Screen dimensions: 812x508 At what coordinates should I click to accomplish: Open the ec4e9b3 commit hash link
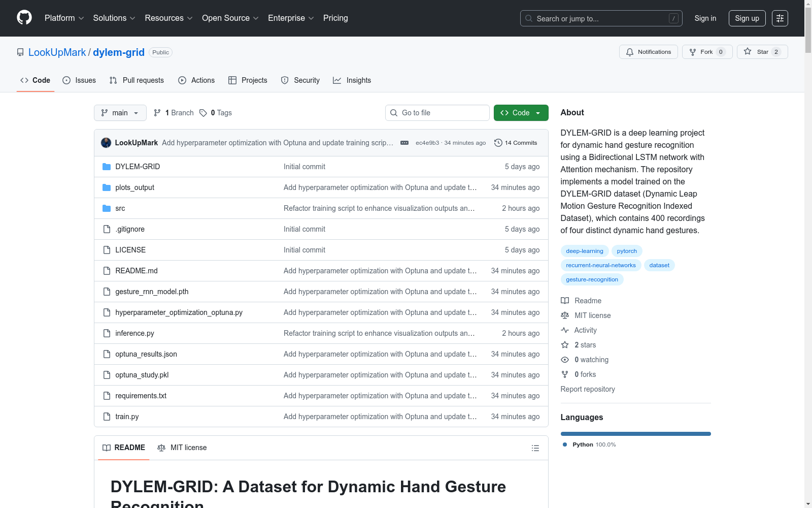click(427, 143)
